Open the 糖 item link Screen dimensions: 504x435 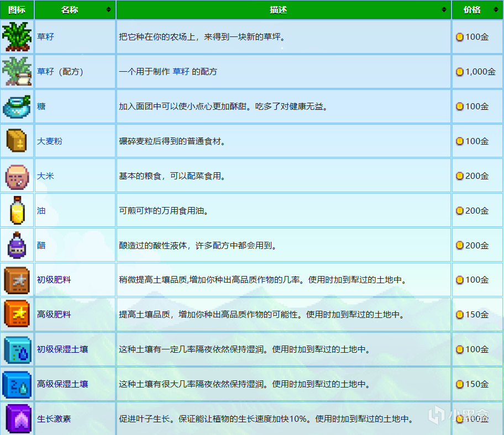[41, 106]
